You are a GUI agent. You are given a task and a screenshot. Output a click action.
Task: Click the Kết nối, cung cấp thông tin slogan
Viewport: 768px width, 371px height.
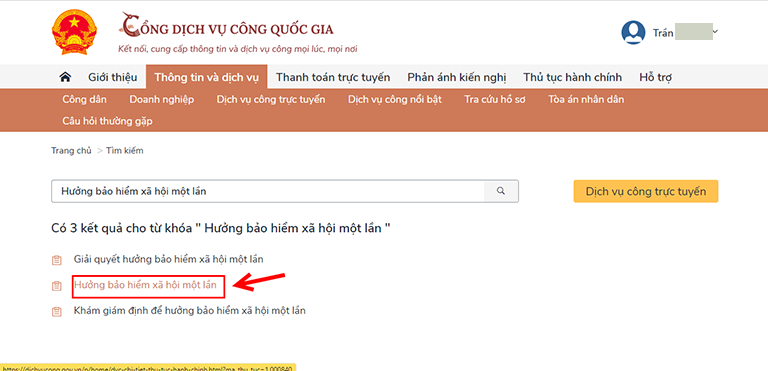pos(238,49)
